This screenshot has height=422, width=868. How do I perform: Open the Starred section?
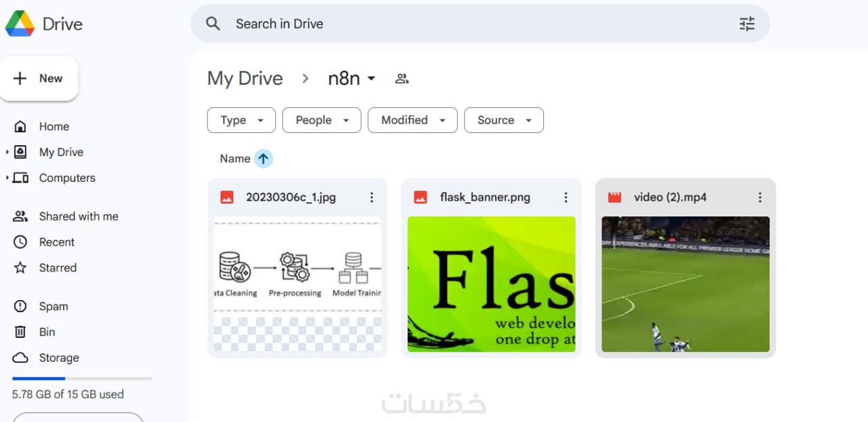(x=58, y=268)
